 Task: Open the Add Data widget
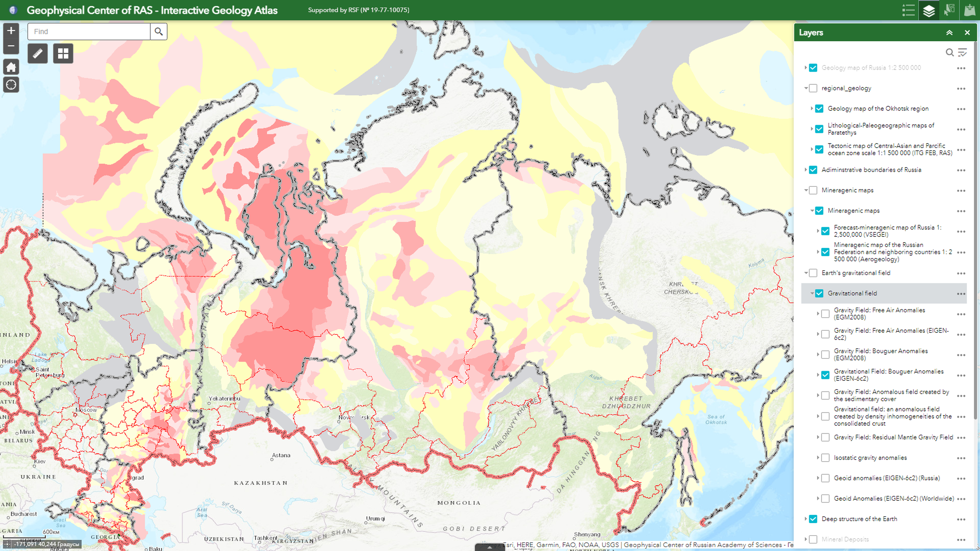tap(970, 10)
